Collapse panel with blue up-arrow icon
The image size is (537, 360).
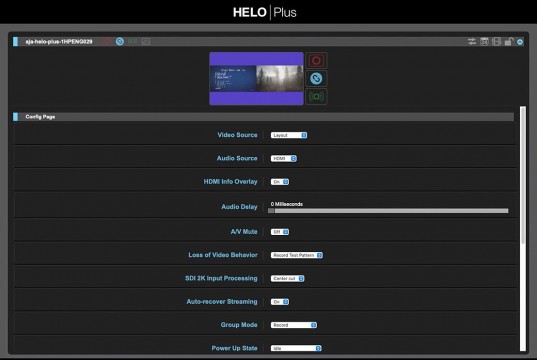[520, 42]
